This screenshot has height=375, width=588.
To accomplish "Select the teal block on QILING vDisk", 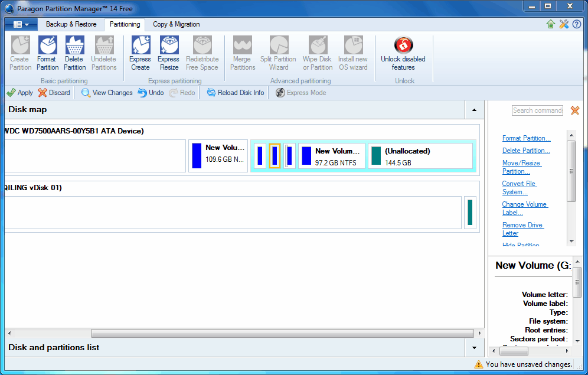I will pyautogui.click(x=470, y=212).
